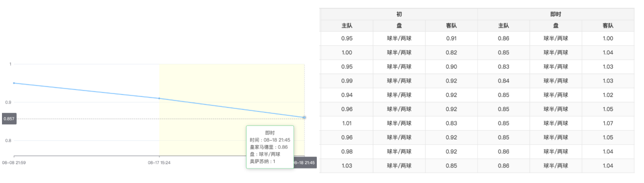Click the 即时 tooltip box on chart
644x183 pixels.
pos(270,147)
